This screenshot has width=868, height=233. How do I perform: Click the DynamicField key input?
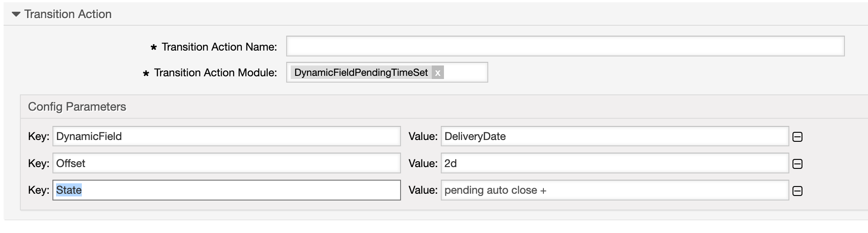click(x=226, y=136)
